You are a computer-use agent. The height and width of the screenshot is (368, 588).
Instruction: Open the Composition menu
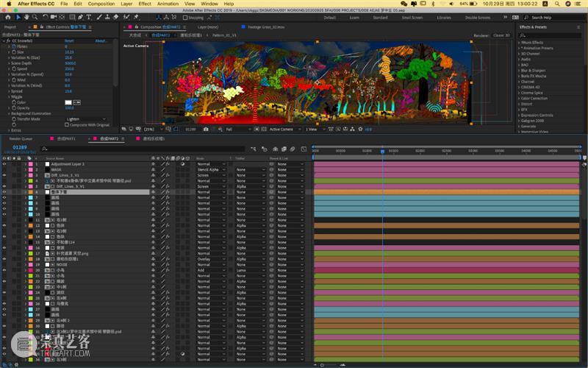point(101,4)
